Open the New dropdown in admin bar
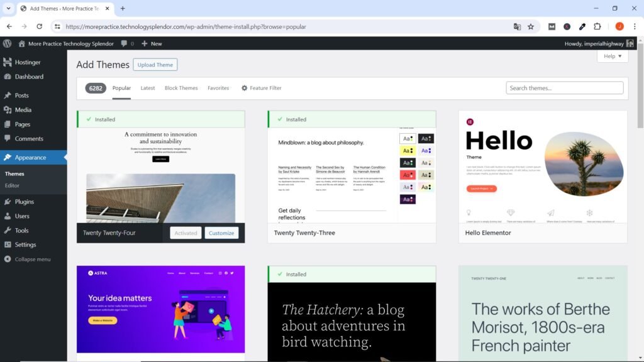The image size is (644, 362). click(152, 43)
